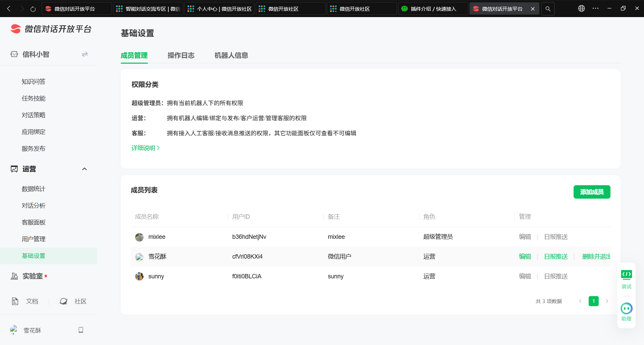
Task: Click the browser back arrow
Action: tap(9, 9)
